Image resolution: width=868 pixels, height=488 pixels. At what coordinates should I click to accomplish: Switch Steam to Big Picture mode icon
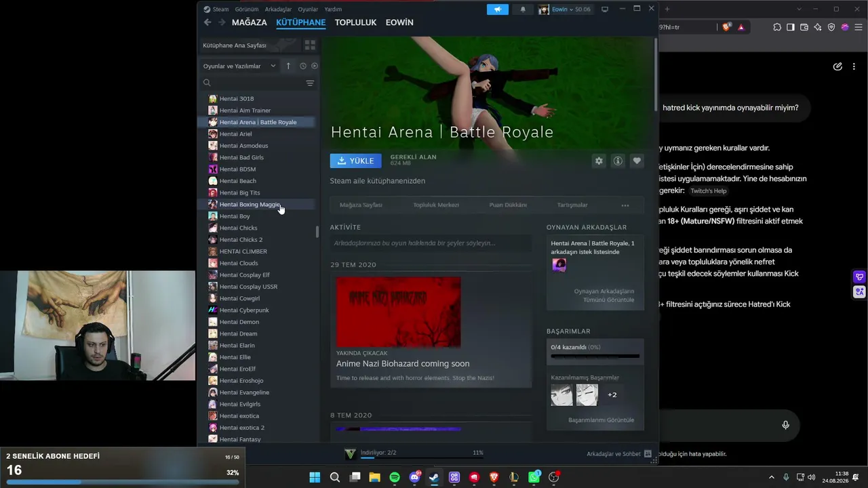pos(605,9)
